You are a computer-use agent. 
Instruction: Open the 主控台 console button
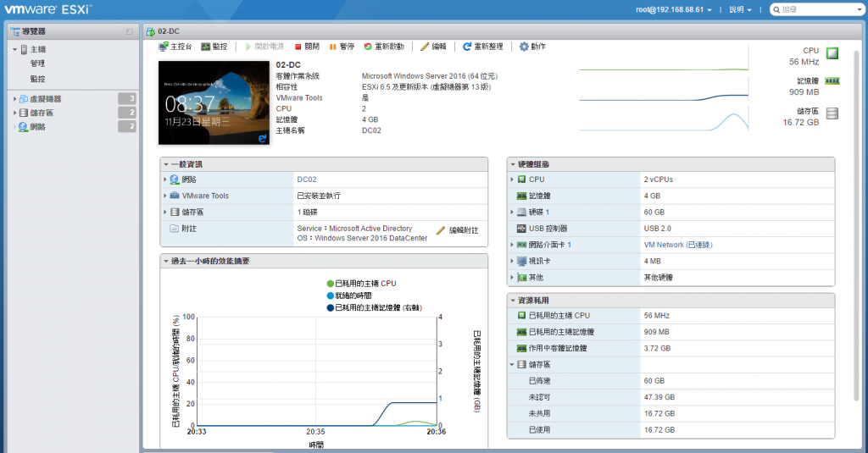(x=175, y=47)
